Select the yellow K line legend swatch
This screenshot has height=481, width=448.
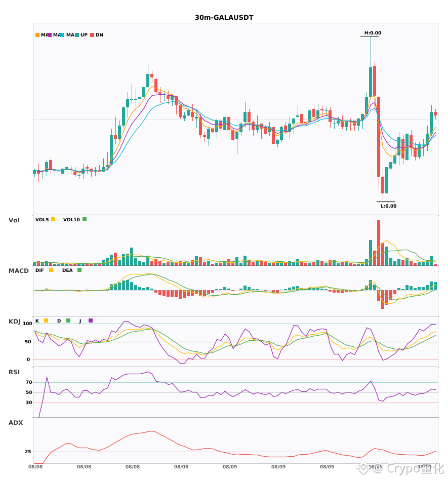[46, 320]
